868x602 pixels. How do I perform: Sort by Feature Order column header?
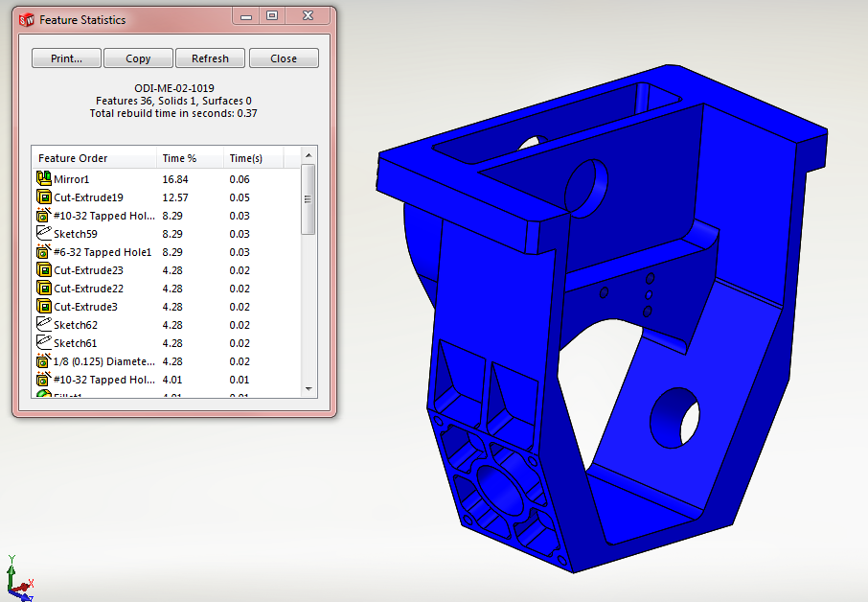point(95,158)
